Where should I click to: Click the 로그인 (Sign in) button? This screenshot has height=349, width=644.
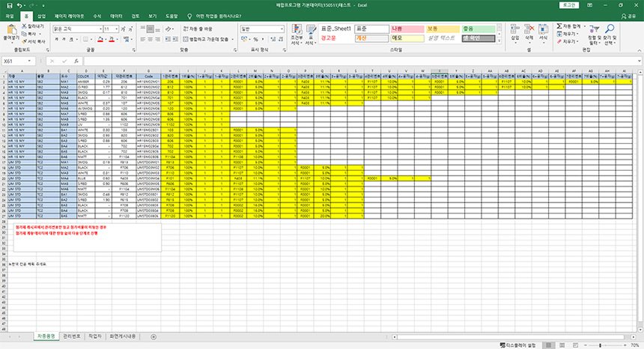[x=568, y=4]
